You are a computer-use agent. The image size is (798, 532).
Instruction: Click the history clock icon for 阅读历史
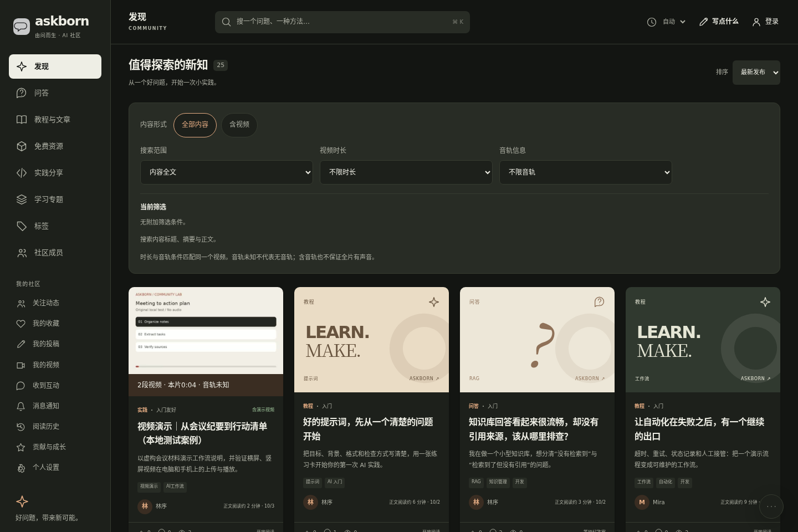21,427
